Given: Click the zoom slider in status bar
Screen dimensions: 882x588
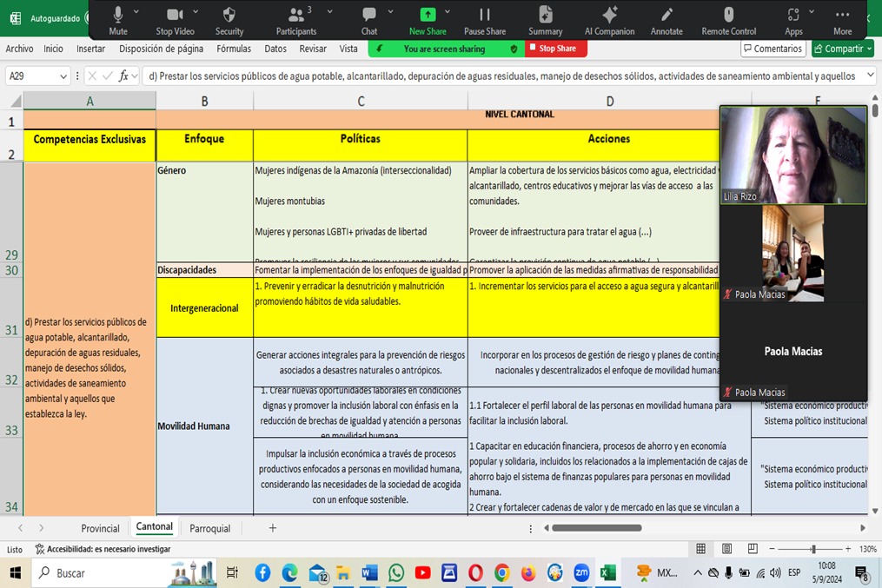Looking at the screenshot, I should (812, 549).
